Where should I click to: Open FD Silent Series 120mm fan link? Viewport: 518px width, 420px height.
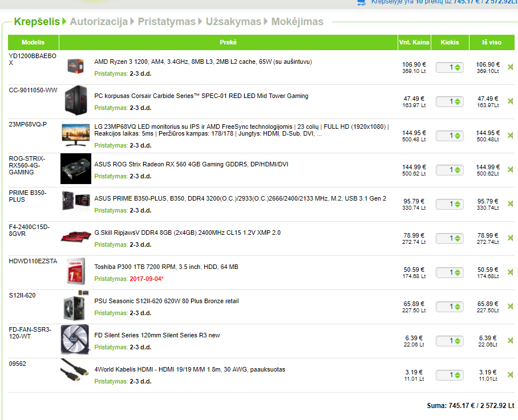(157, 335)
